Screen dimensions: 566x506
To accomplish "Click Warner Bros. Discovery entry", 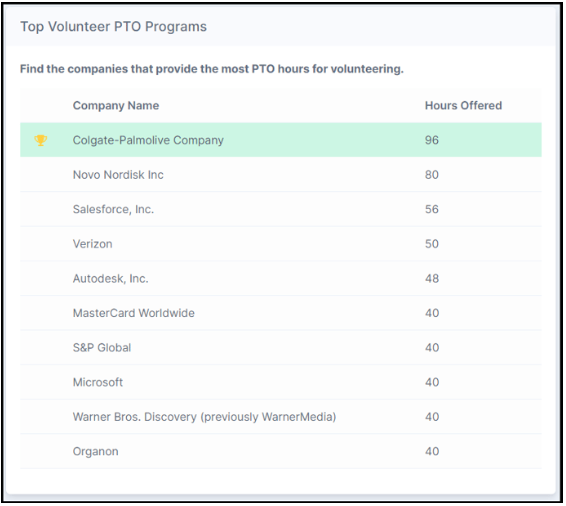I will [x=204, y=417].
